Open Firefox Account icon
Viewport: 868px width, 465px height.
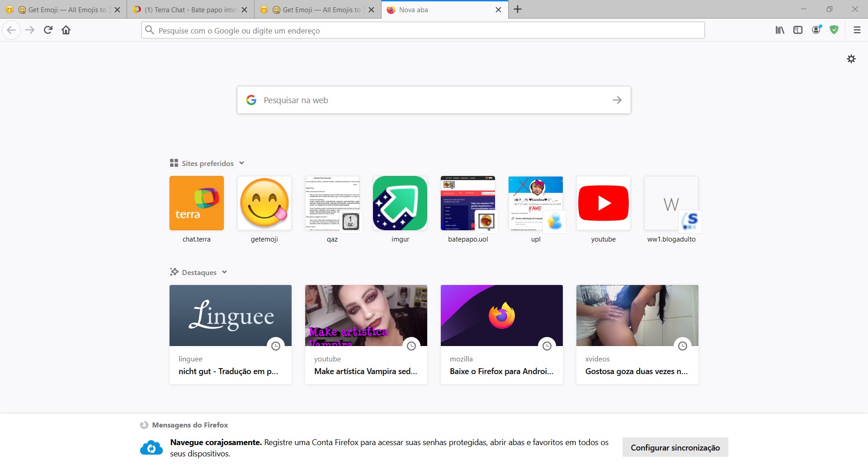coord(816,30)
